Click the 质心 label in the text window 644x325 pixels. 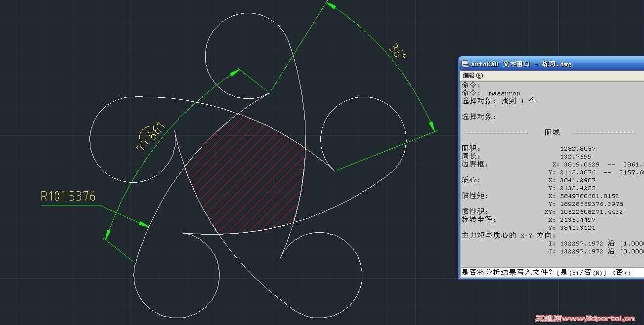pyautogui.click(x=471, y=180)
